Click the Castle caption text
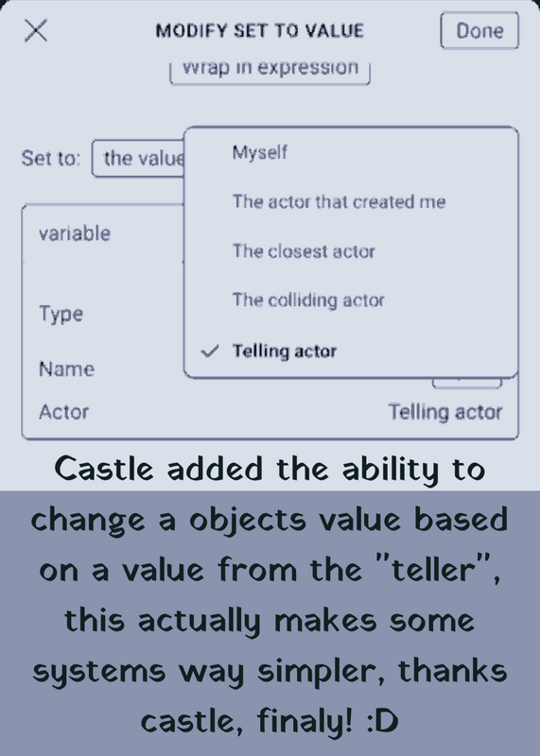The width and height of the screenshot is (540, 756). pos(270,594)
